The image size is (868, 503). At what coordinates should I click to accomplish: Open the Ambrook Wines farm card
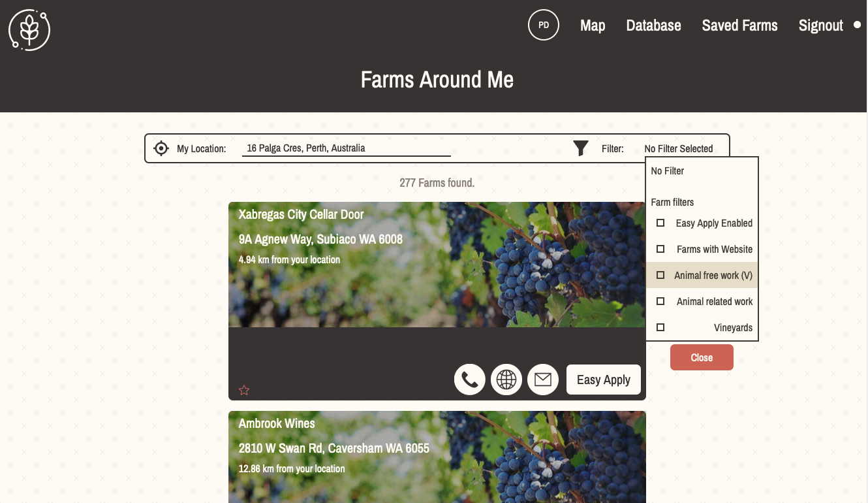point(437,457)
